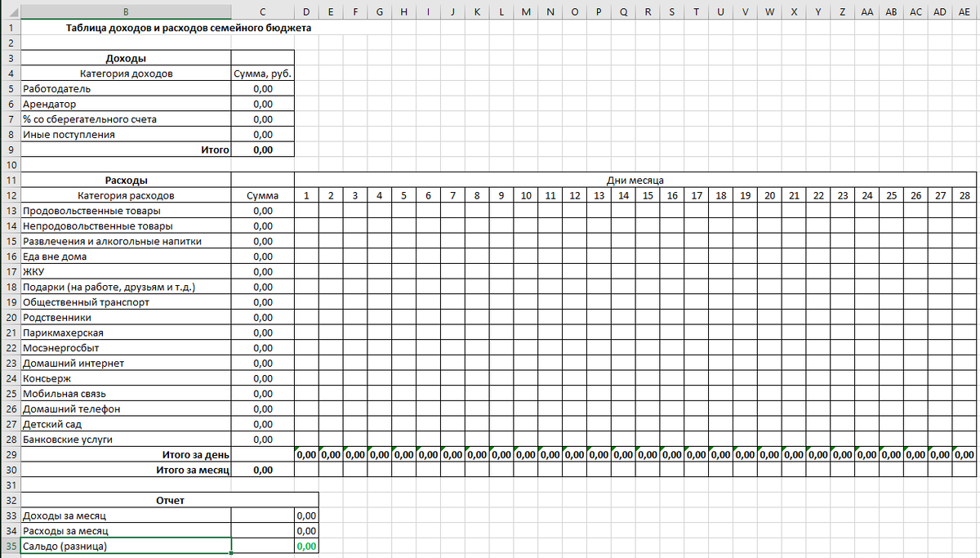The width and height of the screenshot is (980, 558).
Task: Click the day 14 header cell
Action: pos(623,195)
